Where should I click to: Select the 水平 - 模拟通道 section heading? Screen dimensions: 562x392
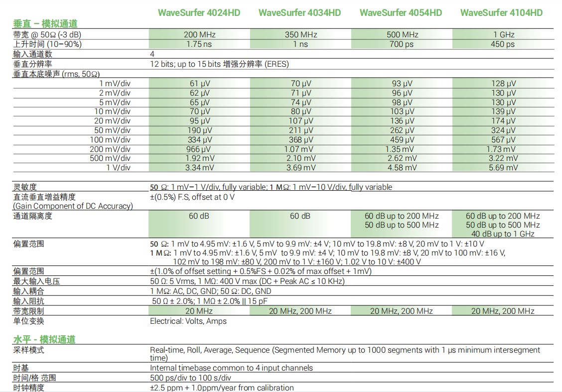44,339
